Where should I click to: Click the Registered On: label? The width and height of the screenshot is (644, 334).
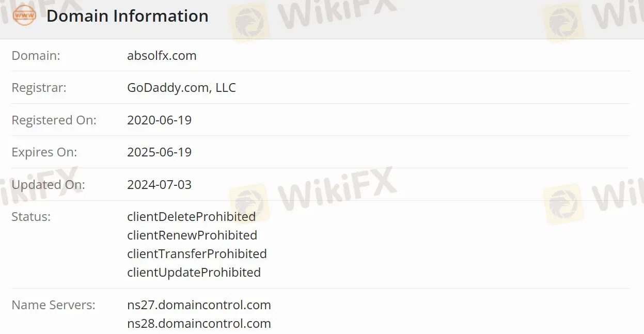click(x=54, y=120)
